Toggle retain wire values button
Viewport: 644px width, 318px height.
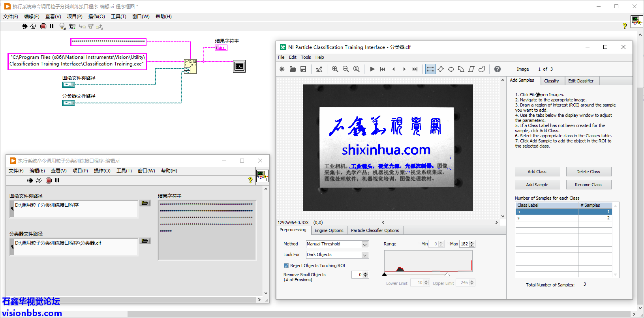click(72, 26)
